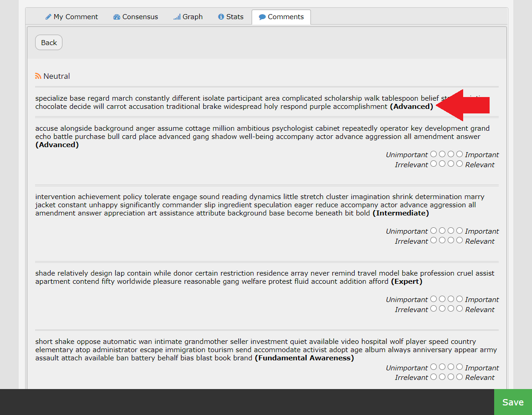This screenshot has width=532, height=415.
Task: Click the green Save button
Action: tap(513, 402)
